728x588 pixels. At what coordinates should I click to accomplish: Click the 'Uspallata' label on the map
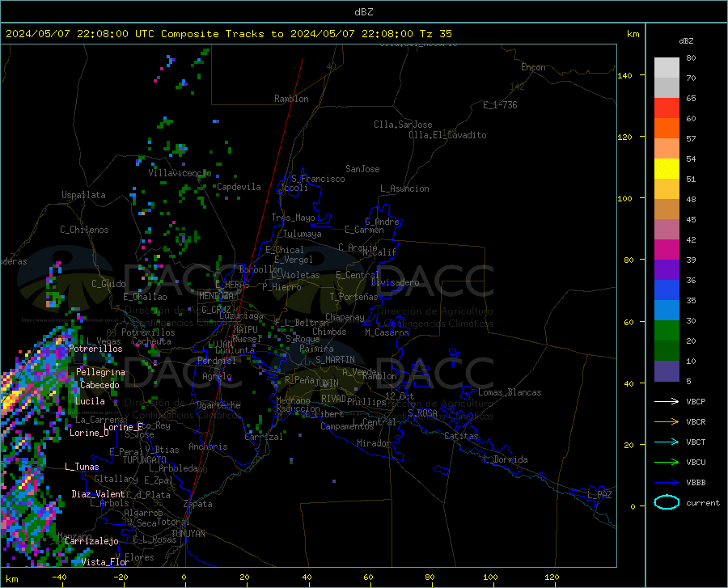[x=83, y=195]
